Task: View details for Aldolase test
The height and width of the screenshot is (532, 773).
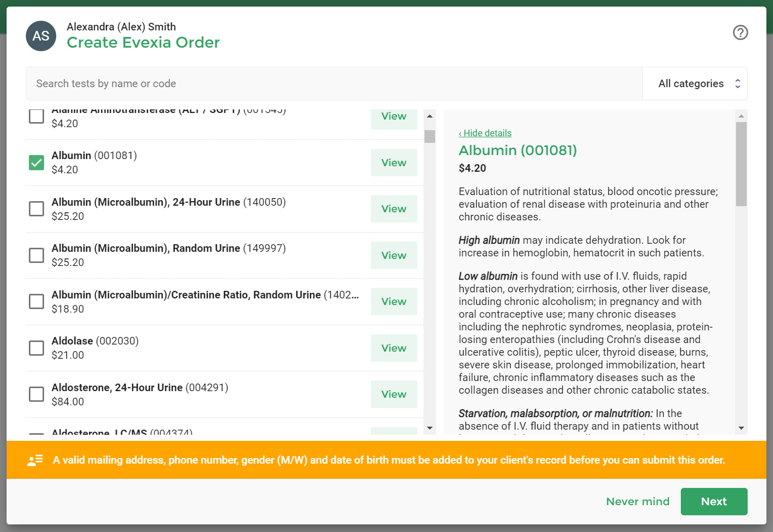Action: tap(394, 348)
